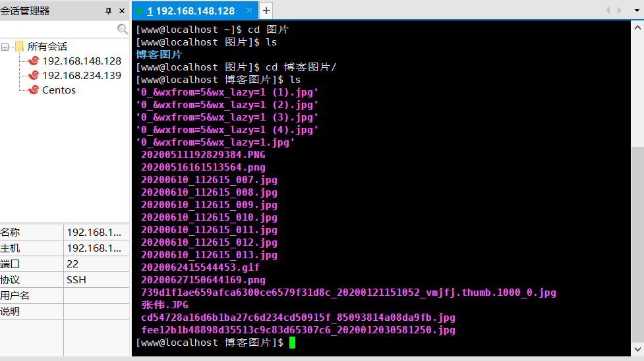
Task: Click the 博客图片 directory name in terminal
Action: point(159,55)
